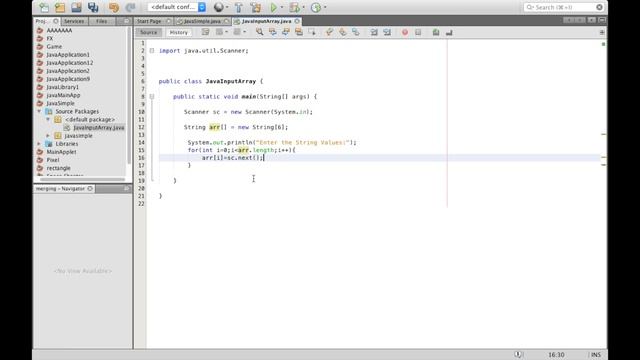
Task: Expand the Libraries node
Action: pyautogui.click(x=40, y=144)
